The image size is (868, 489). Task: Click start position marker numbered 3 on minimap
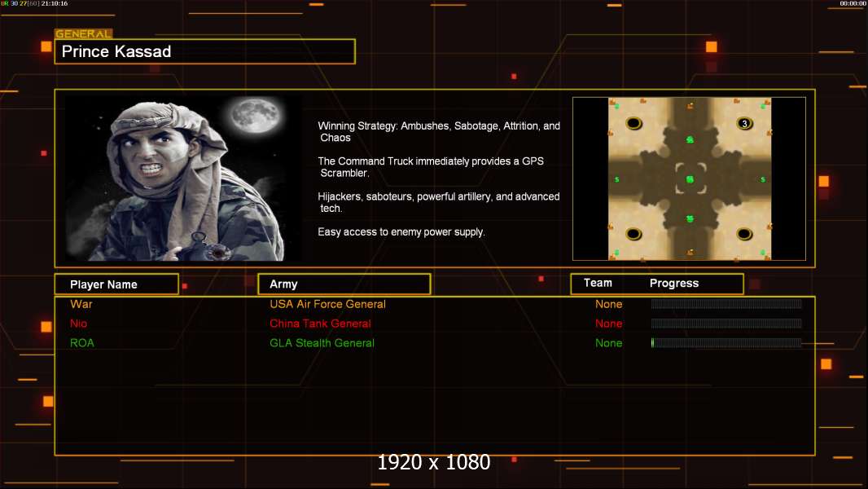(744, 124)
